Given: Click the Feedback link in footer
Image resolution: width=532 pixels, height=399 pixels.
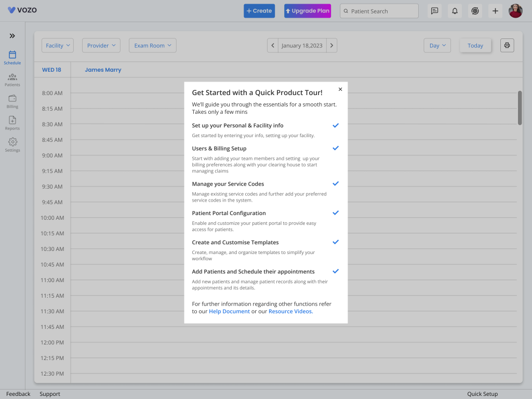Looking at the screenshot, I should click(x=18, y=394).
